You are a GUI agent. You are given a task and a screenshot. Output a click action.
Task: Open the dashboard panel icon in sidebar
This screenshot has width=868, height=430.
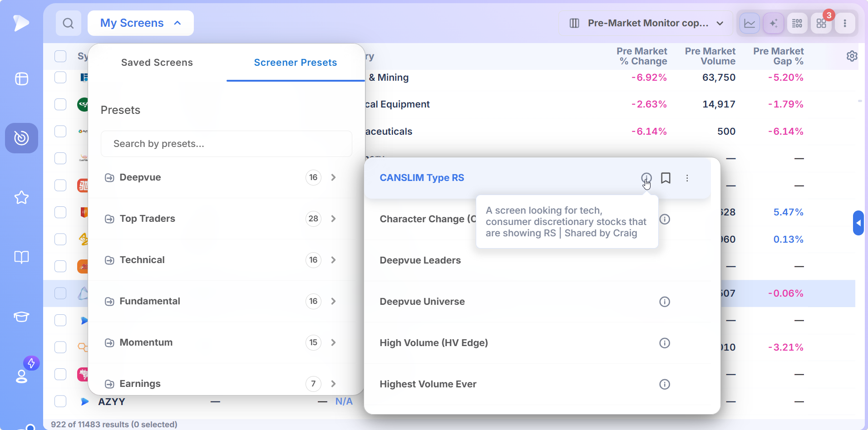(21, 79)
